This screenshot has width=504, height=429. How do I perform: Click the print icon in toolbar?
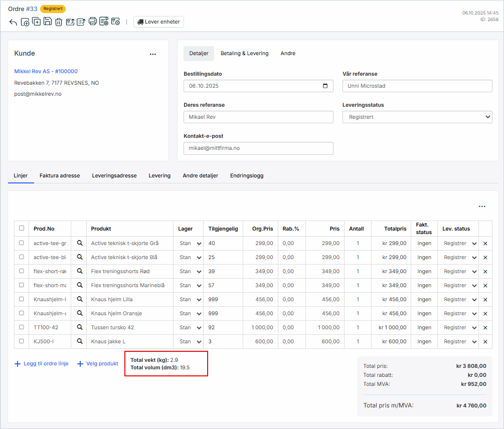93,22
